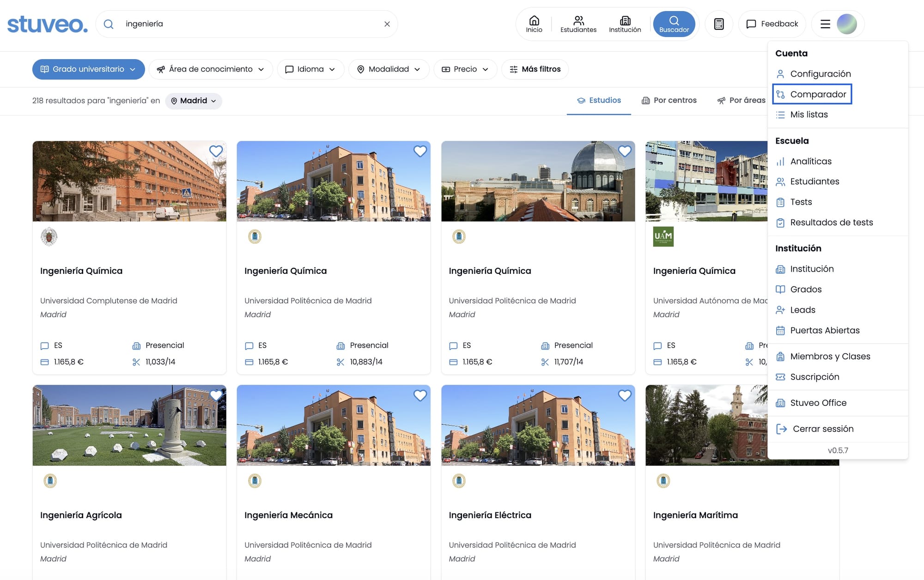Click Universidad Complutense de Madrid text

[109, 301]
